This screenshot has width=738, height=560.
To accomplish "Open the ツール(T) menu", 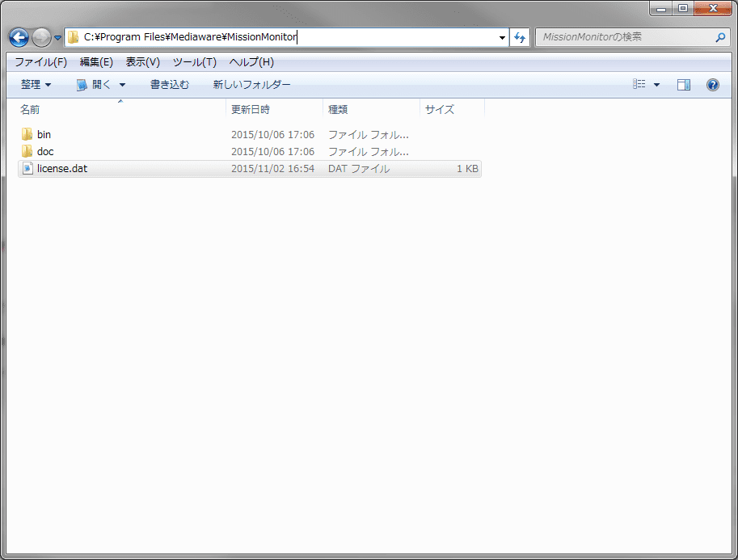I will point(194,62).
